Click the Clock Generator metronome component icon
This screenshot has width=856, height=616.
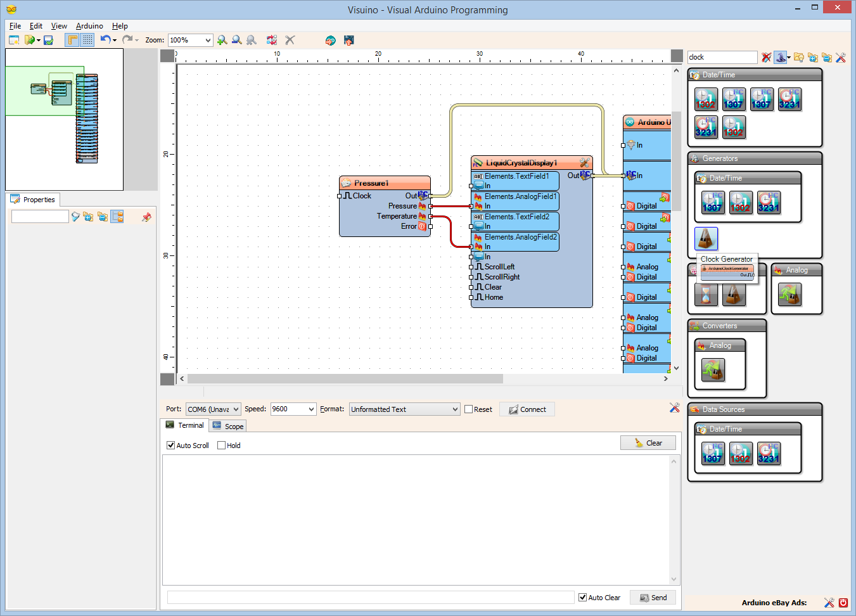706,239
